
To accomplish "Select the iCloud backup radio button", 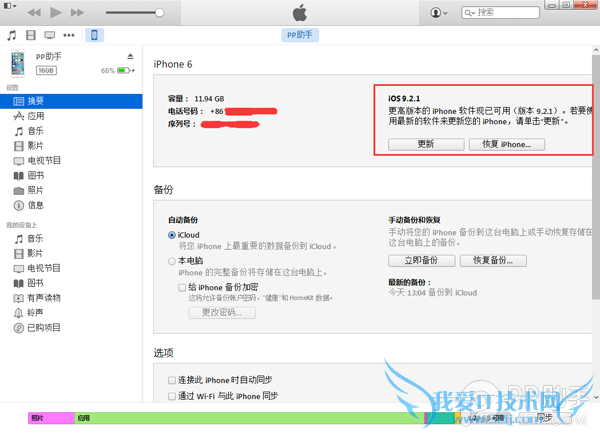I will click(x=172, y=235).
